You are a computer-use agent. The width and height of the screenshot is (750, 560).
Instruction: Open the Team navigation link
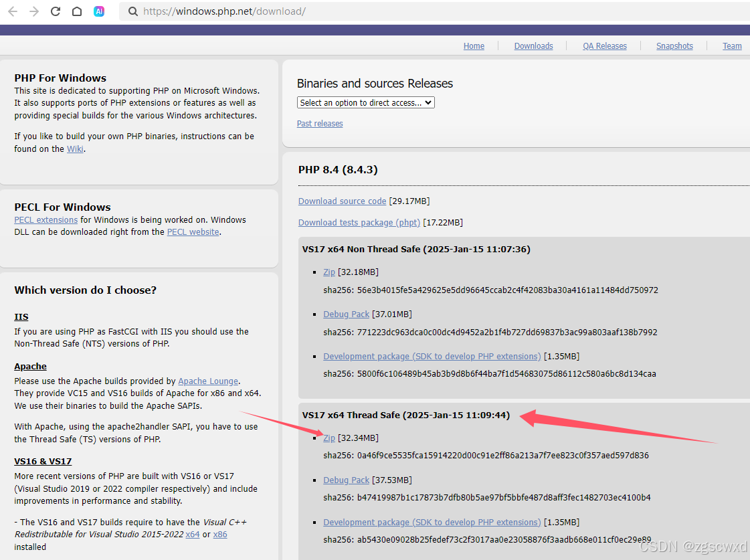732,46
